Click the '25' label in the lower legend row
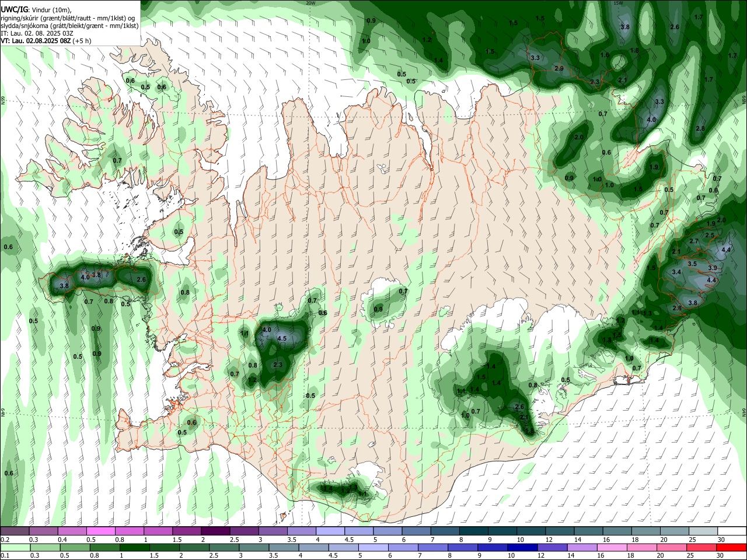This screenshot has height=560, width=747. tap(691, 556)
